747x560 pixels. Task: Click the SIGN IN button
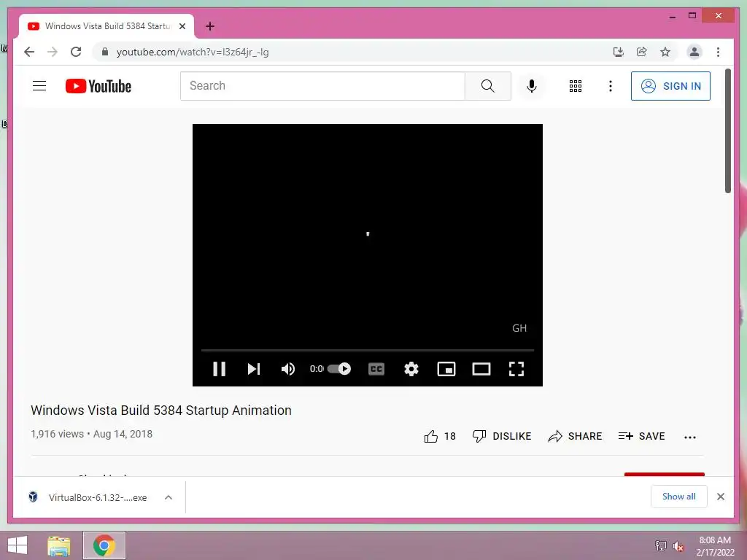(x=670, y=86)
